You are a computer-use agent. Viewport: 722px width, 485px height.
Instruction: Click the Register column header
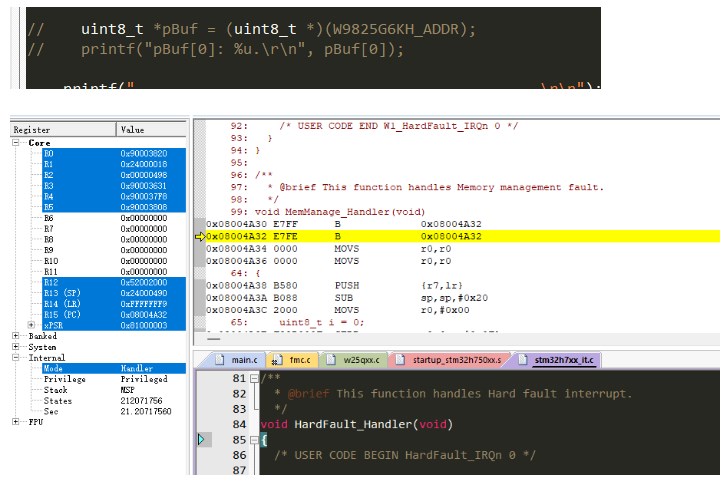pyautogui.click(x=64, y=130)
